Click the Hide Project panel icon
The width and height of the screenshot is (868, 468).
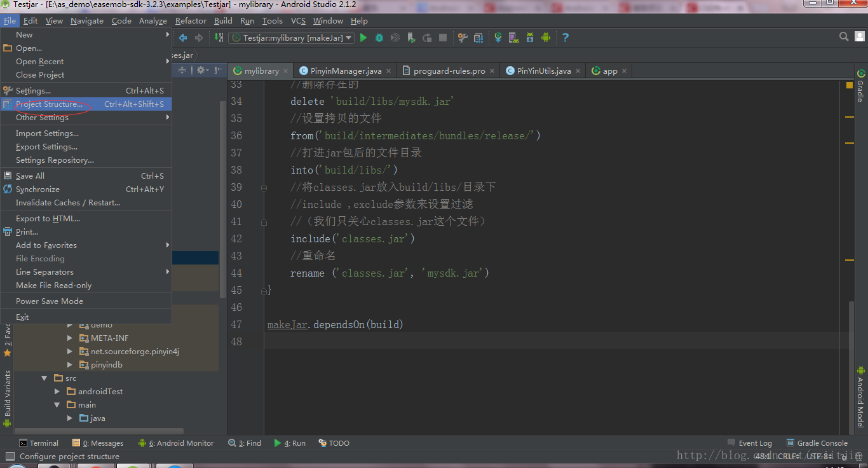click(x=218, y=70)
